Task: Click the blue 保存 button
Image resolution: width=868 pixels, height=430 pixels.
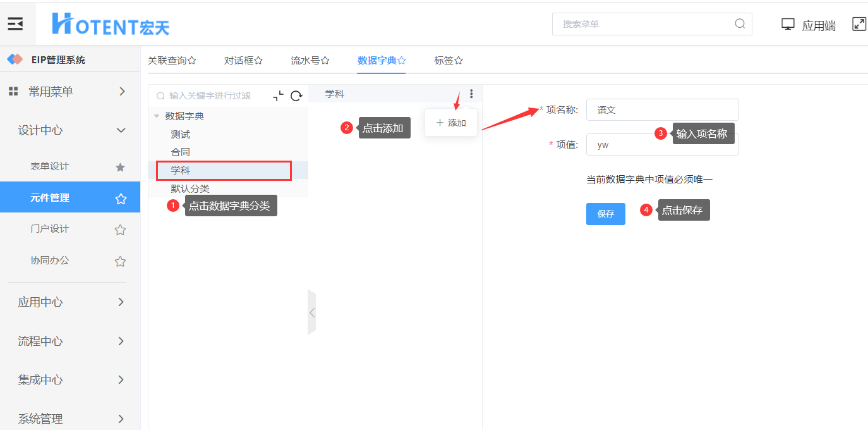Action: (x=605, y=214)
